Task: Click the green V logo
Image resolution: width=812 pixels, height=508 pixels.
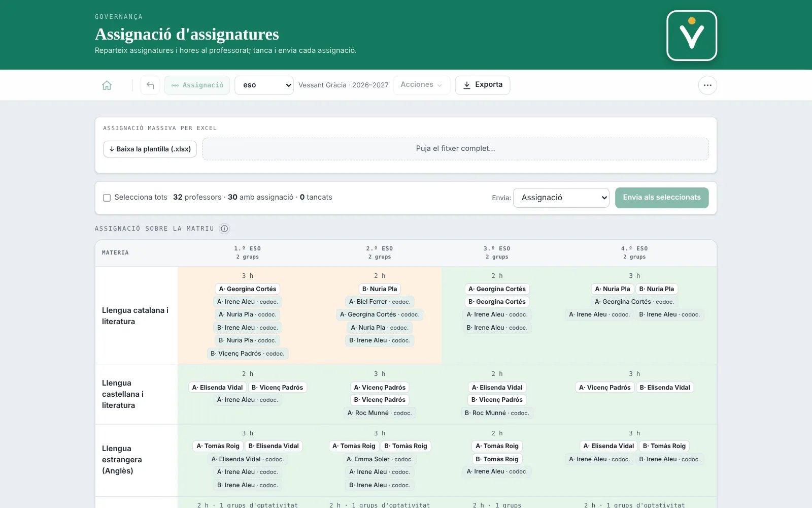Action: click(x=691, y=36)
